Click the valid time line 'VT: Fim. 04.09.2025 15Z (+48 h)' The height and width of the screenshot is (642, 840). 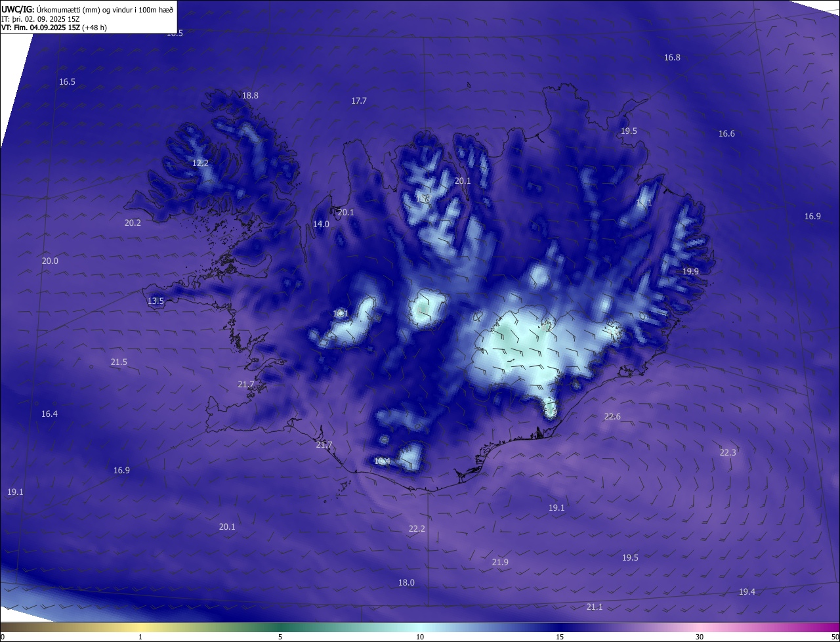pos(54,28)
